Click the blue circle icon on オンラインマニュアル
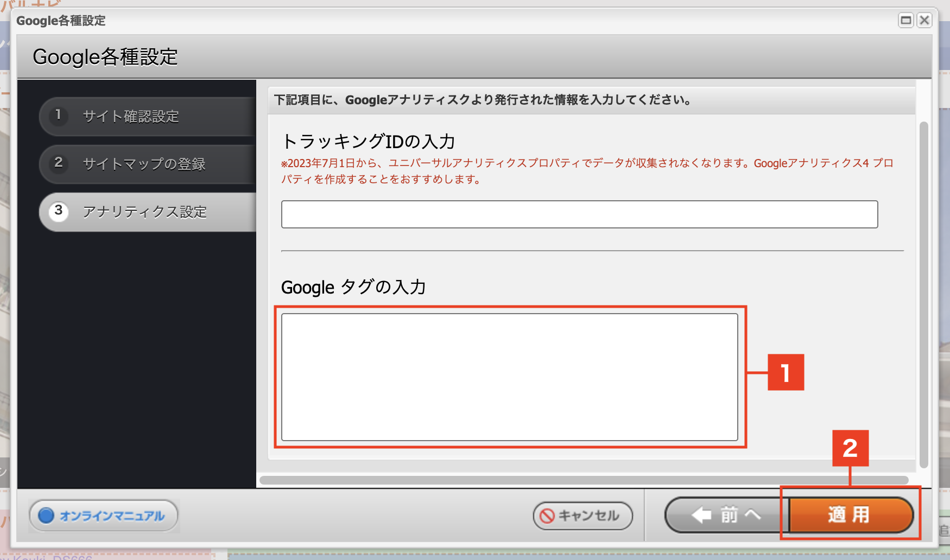Image resolution: width=950 pixels, height=560 pixels. point(47,516)
